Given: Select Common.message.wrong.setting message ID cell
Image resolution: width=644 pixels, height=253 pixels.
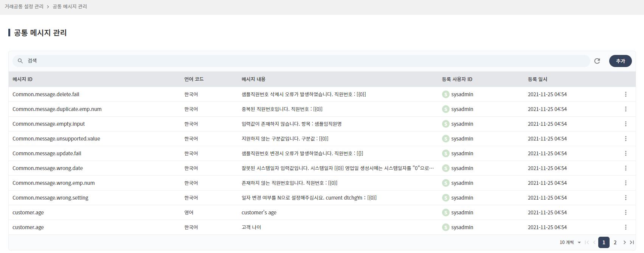Looking at the screenshot, I should (50, 198).
